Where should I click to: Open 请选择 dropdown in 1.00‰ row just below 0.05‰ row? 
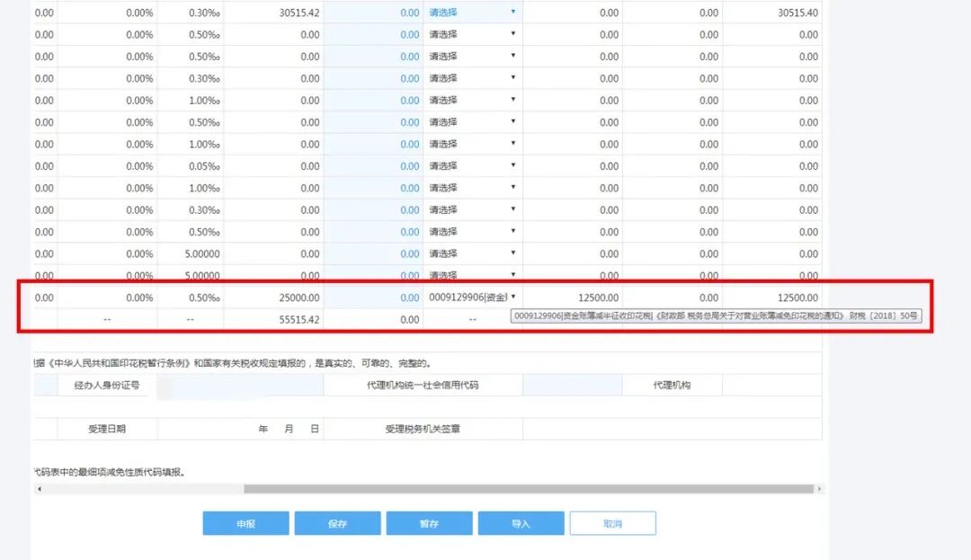(x=473, y=188)
